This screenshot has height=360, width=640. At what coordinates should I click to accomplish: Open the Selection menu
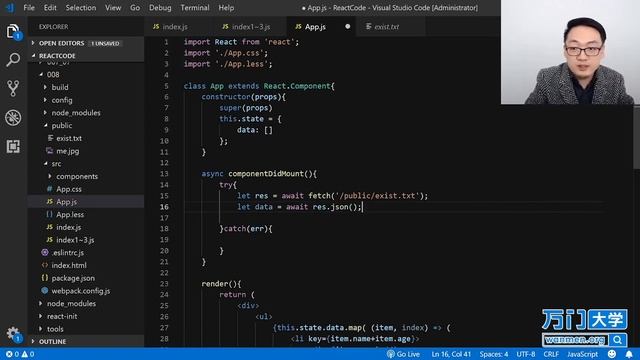(x=81, y=7)
